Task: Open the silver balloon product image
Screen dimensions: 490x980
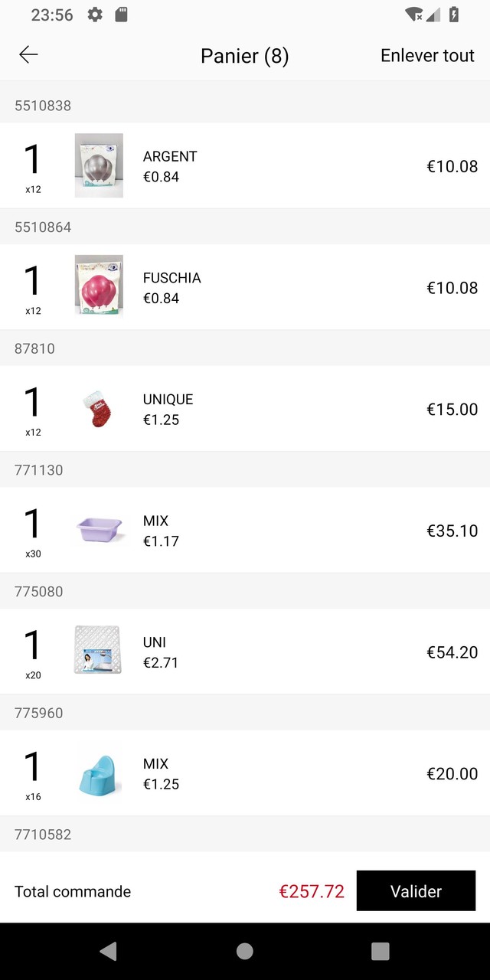Action: click(99, 165)
